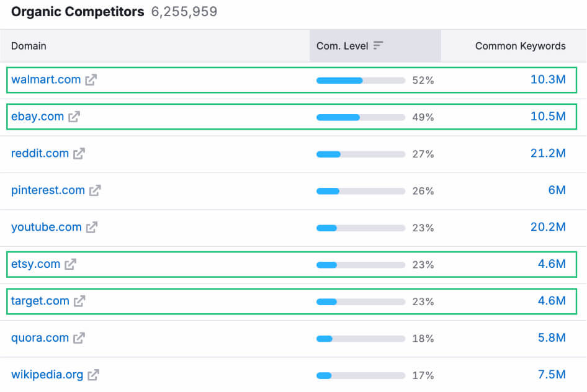View 10.5M common keywords for ebay.com
This screenshot has width=587, height=392.
click(x=548, y=117)
